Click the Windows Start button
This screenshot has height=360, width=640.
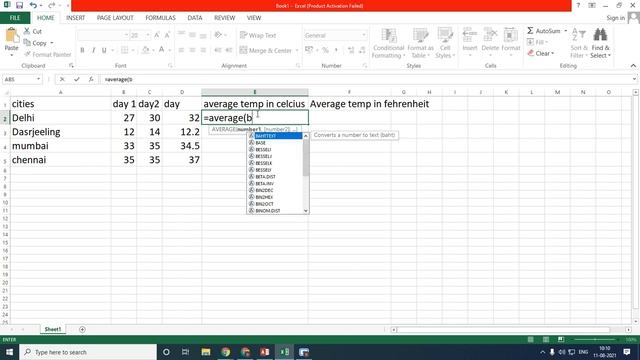coord(9,352)
